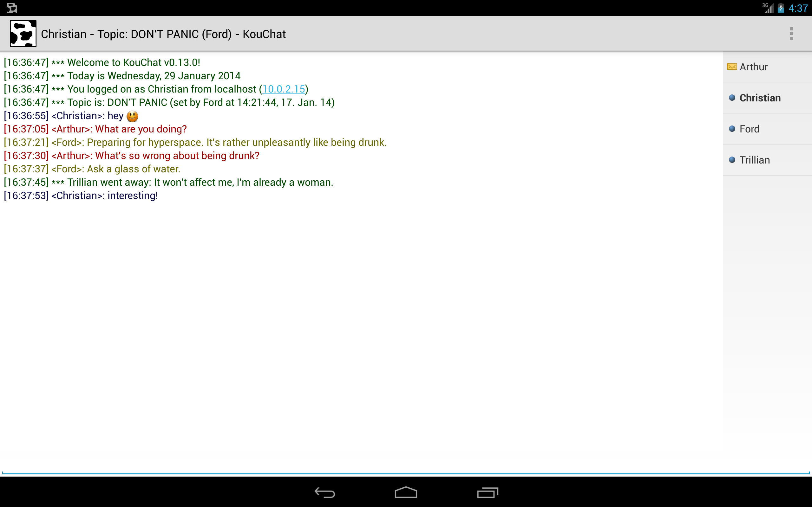The image size is (812, 507).
Task: Click Arthur's new message envelope icon
Action: pos(732,67)
